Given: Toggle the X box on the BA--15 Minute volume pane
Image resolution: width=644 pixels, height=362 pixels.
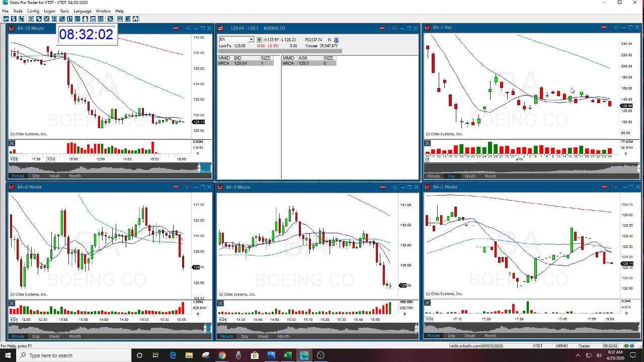Looking at the screenshot, I should (12, 143).
